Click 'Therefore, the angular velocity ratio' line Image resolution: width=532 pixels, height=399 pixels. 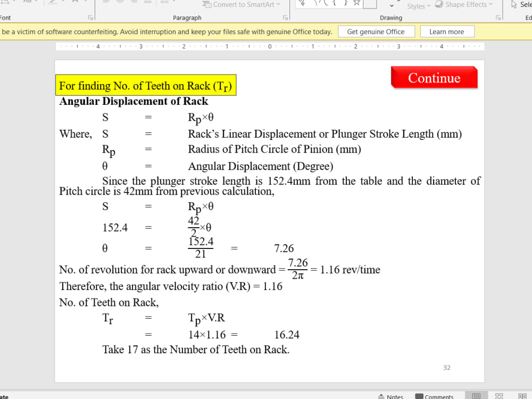click(x=171, y=286)
